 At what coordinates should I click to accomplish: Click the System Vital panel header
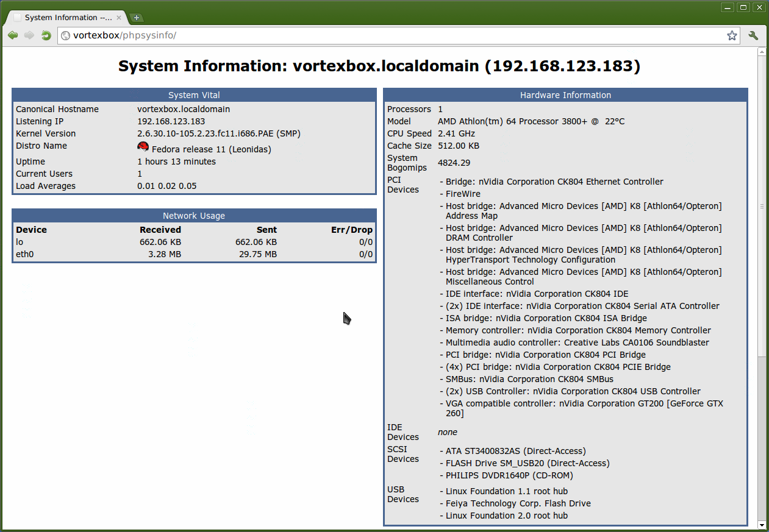(x=194, y=95)
